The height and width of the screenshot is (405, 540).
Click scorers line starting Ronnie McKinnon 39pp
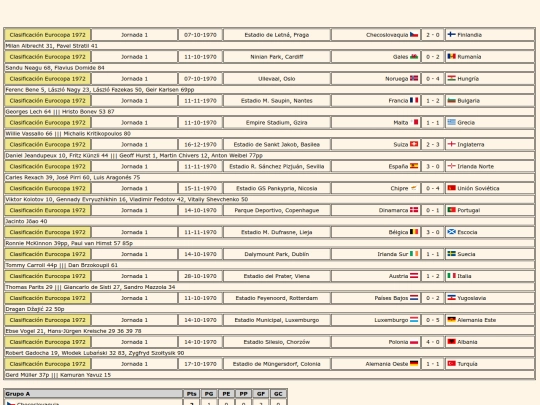coord(69,243)
